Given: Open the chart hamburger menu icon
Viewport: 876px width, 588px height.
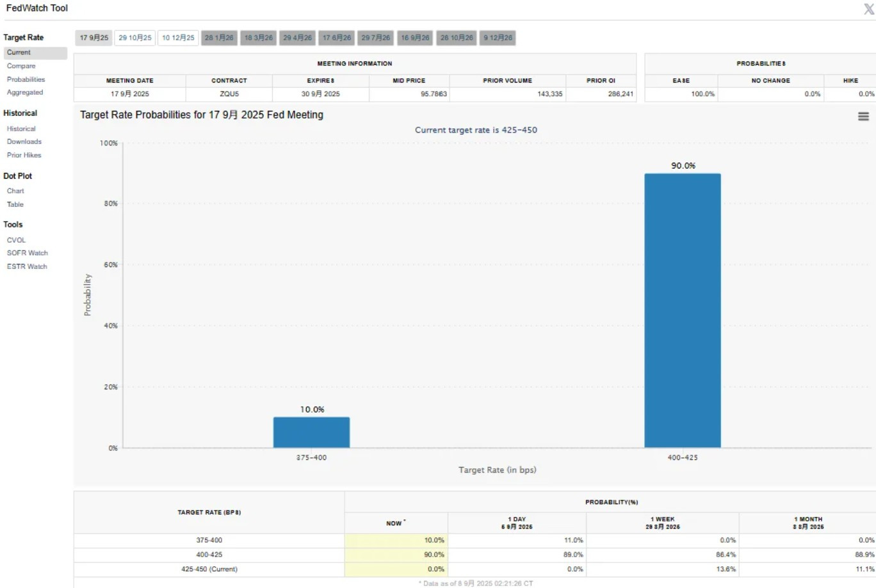Looking at the screenshot, I should pyautogui.click(x=863, y=117).
